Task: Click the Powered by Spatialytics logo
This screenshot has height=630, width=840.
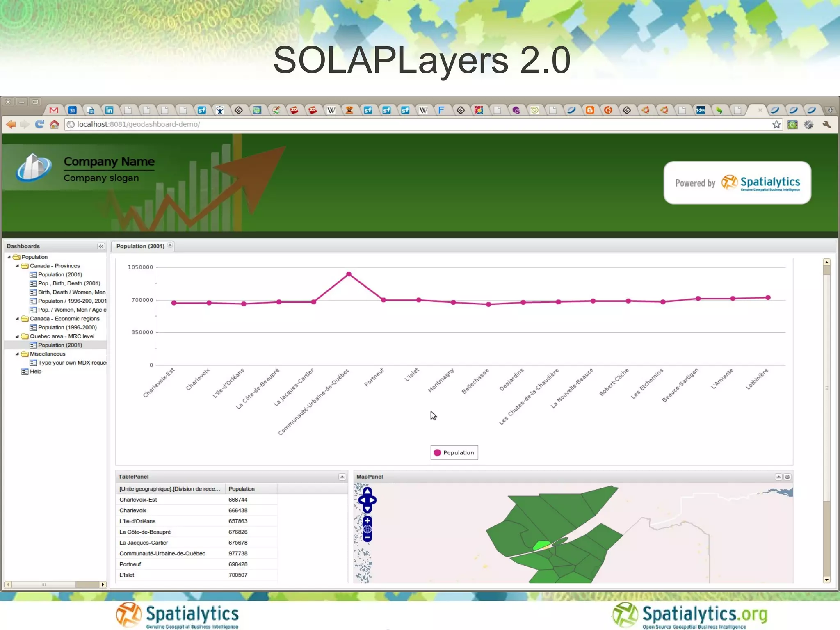Action: point(737,183)
